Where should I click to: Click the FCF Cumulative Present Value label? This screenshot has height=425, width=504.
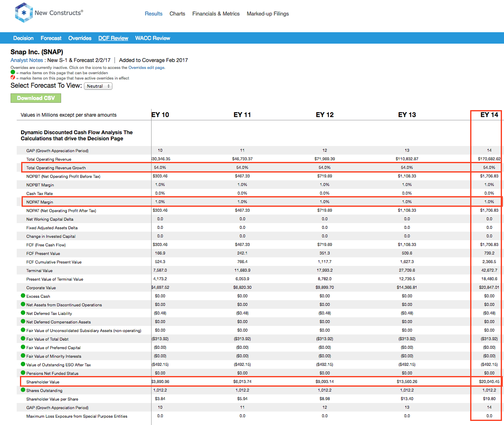click(54, 262)
